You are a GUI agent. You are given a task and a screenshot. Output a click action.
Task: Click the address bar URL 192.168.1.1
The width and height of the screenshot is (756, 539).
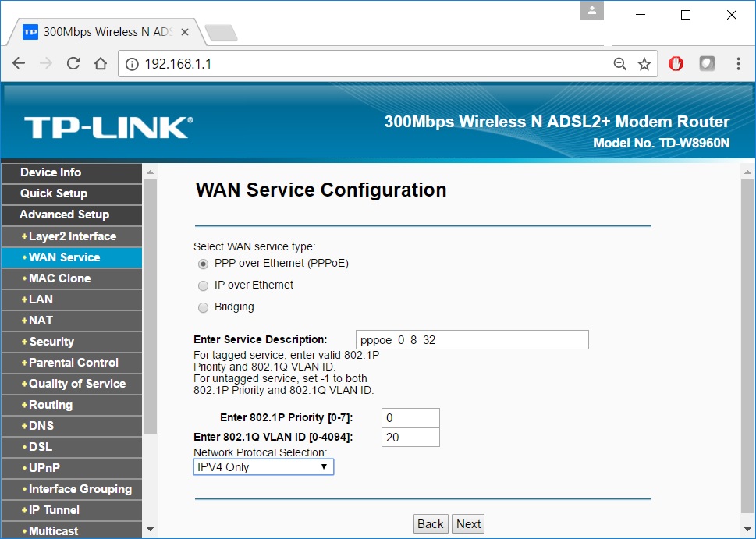point(178,64)
